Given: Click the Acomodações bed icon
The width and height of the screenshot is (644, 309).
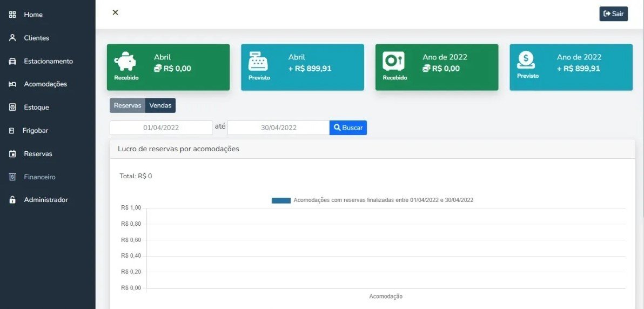Looking at the screenshot, I should click(x=12, y=84).
